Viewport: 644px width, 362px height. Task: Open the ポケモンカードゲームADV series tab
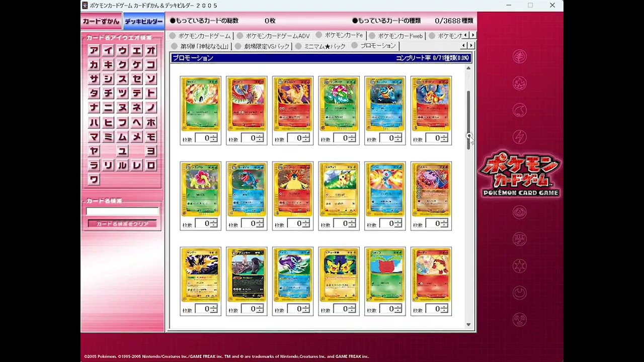[x=273, y=36]
